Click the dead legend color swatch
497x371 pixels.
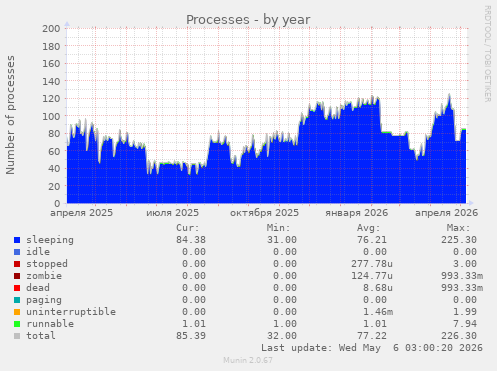tap(17, 288)
